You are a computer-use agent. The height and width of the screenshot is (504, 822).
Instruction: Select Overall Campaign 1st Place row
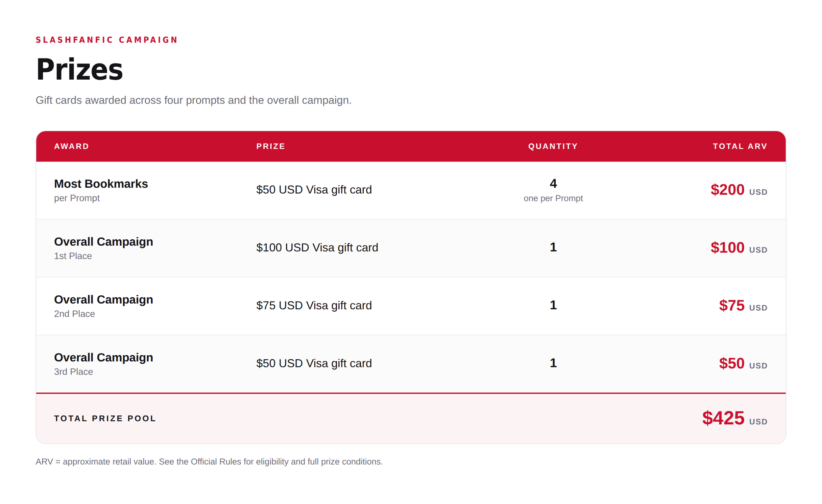coord(411,248)
